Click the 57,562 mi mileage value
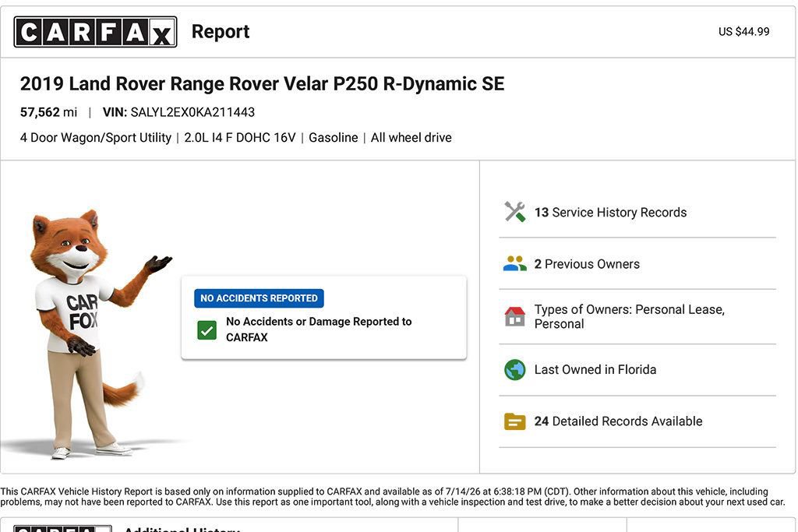The height and width of the screenshot is (532, 798). pos(48,112)
